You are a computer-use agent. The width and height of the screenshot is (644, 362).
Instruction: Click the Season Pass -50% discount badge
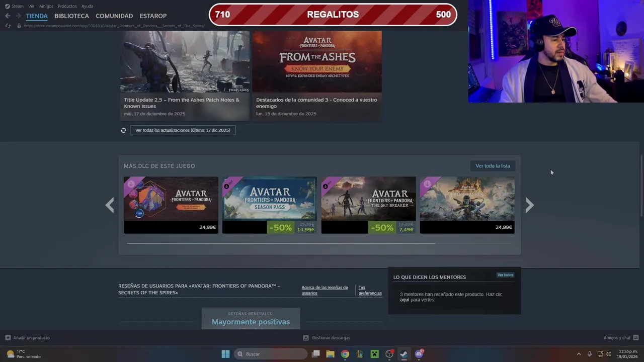click(x=280, y=227)
